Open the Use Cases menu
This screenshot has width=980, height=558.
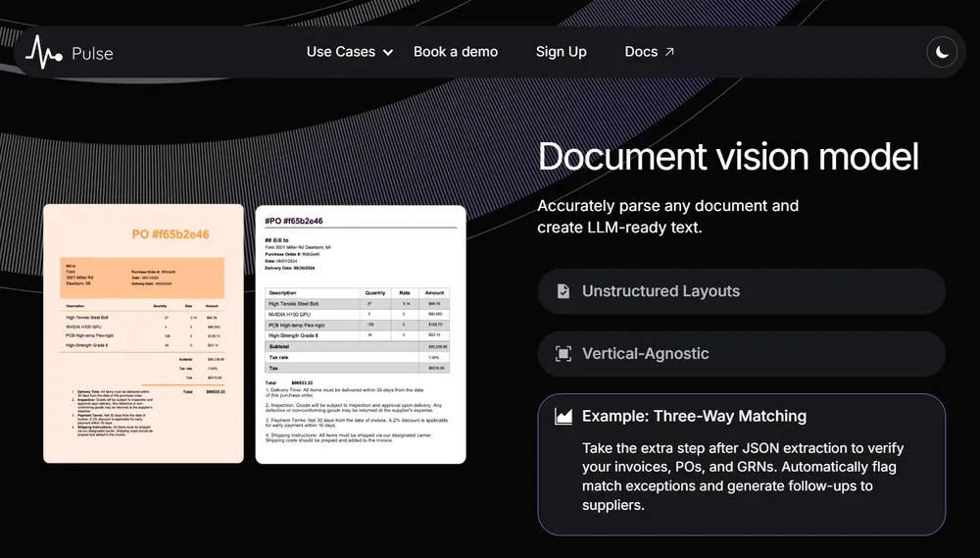(340, 52)
